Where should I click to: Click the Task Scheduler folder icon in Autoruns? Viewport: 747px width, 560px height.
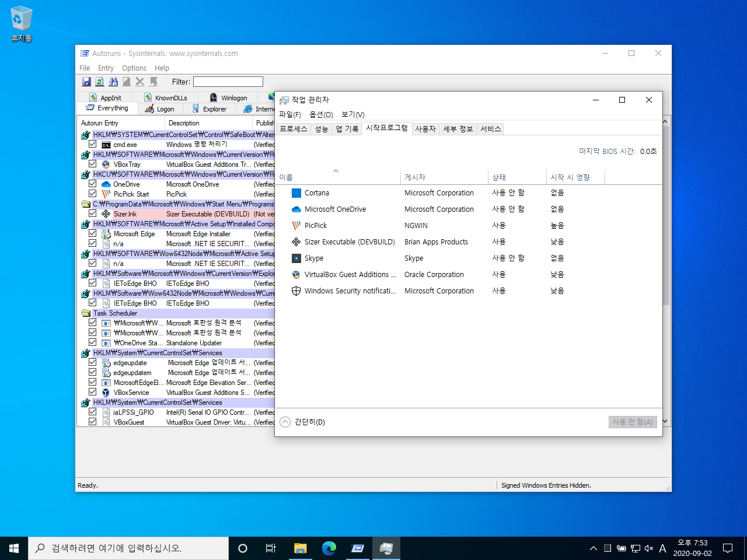[x=86, y=313]
